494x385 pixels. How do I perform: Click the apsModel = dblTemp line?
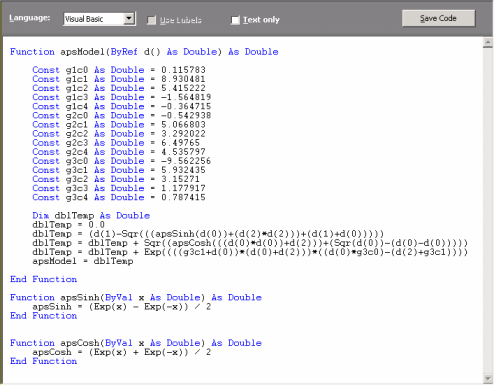(83, 261)
